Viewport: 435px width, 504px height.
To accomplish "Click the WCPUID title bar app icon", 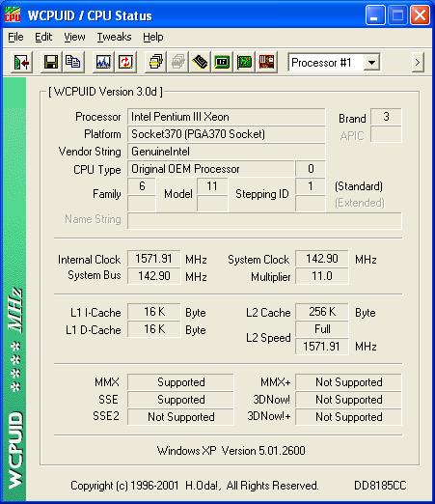I will tap(13, 14).
